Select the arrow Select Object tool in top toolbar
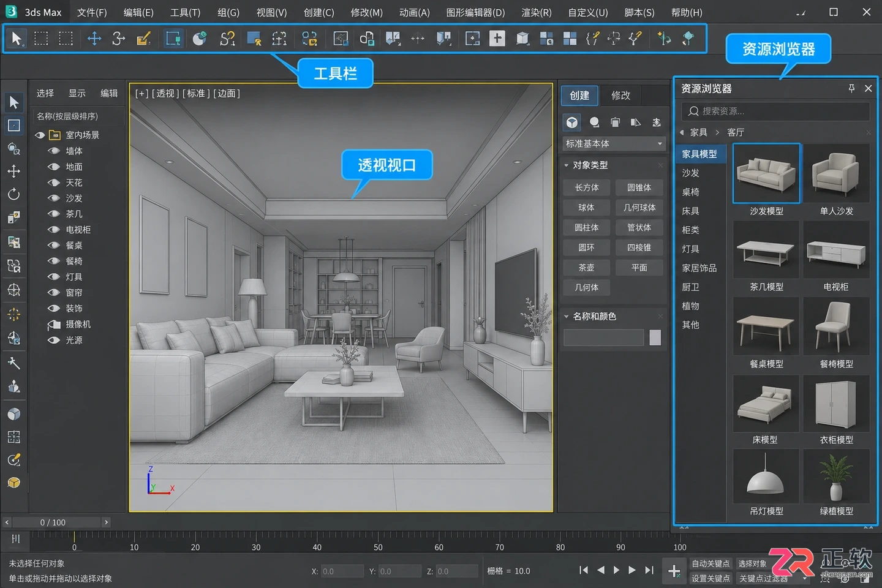The image size is (882, 588). click(x=17, y=39)
